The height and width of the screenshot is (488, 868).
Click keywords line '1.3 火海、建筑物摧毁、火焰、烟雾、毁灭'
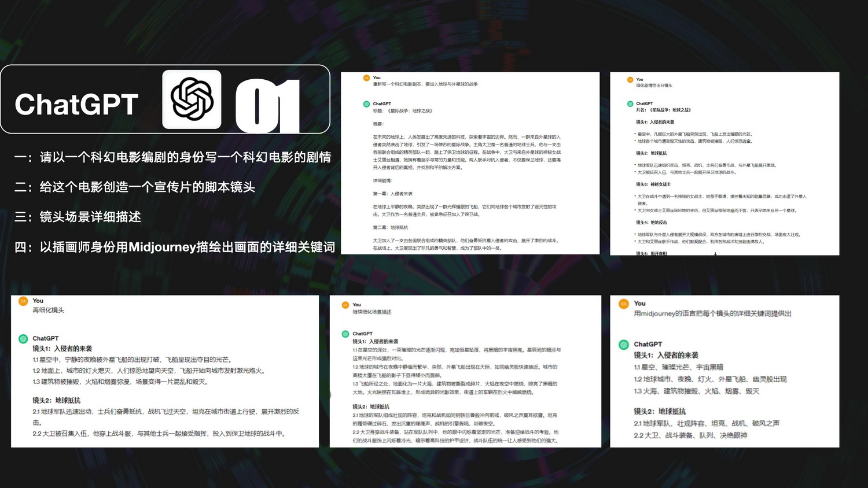coord(697,391)
